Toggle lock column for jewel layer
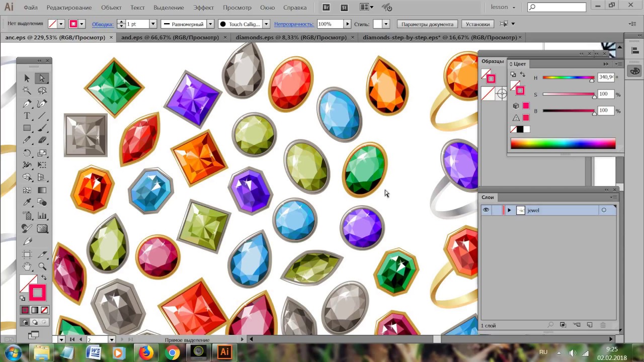This screenshot has height=362, width=644. point(497,210)
